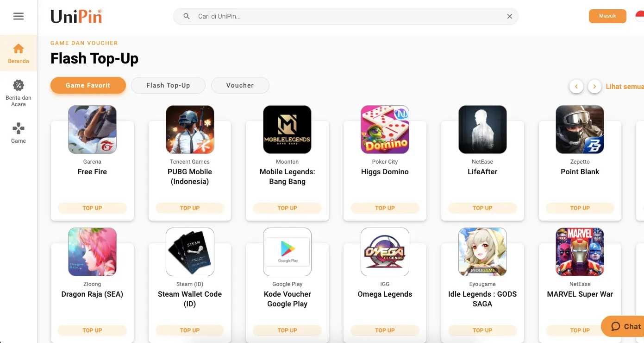Select the Higgs Domino game icon
This screenshot has height=343, width=644.
pyautogui.click(x=385, y=129)
